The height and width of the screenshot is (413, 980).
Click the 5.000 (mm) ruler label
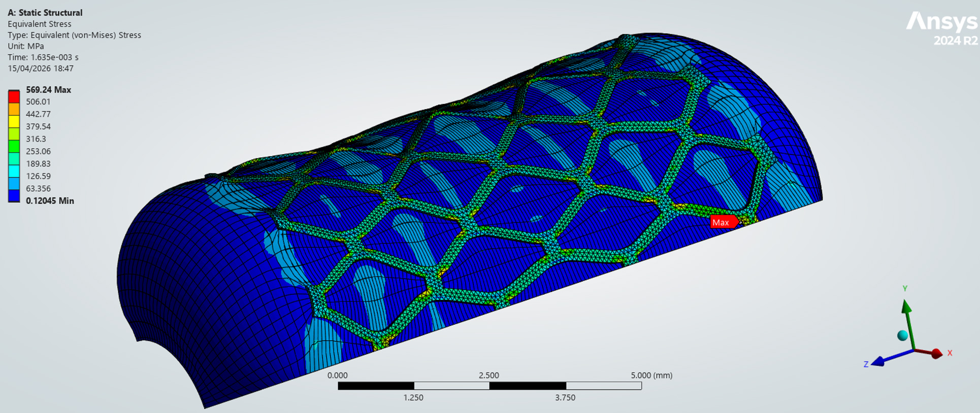click(x=651, y=375)
